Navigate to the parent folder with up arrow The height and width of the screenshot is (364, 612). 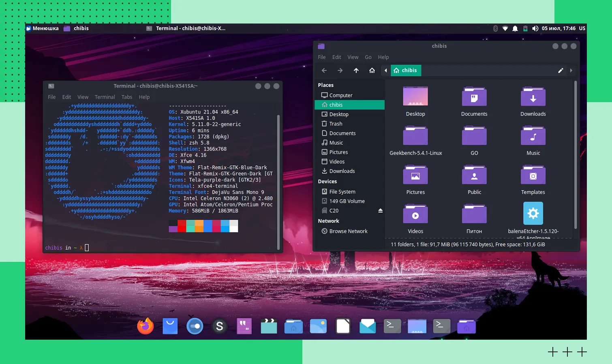click(356, 71)
